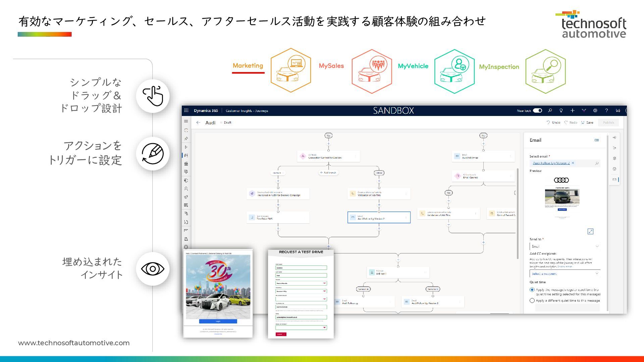Remove Audi Follow Up Version 2 with X
The width and height of the screenshot is (644, 362).
point(573,163)
